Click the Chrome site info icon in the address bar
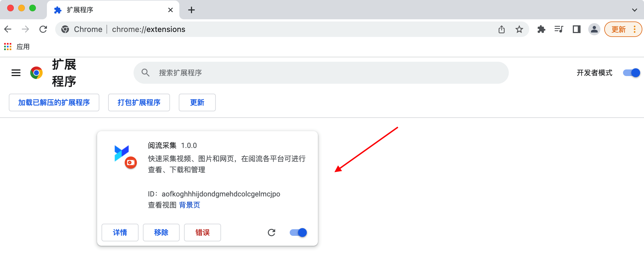Screen dimensions: 644x270 point(65,29)
